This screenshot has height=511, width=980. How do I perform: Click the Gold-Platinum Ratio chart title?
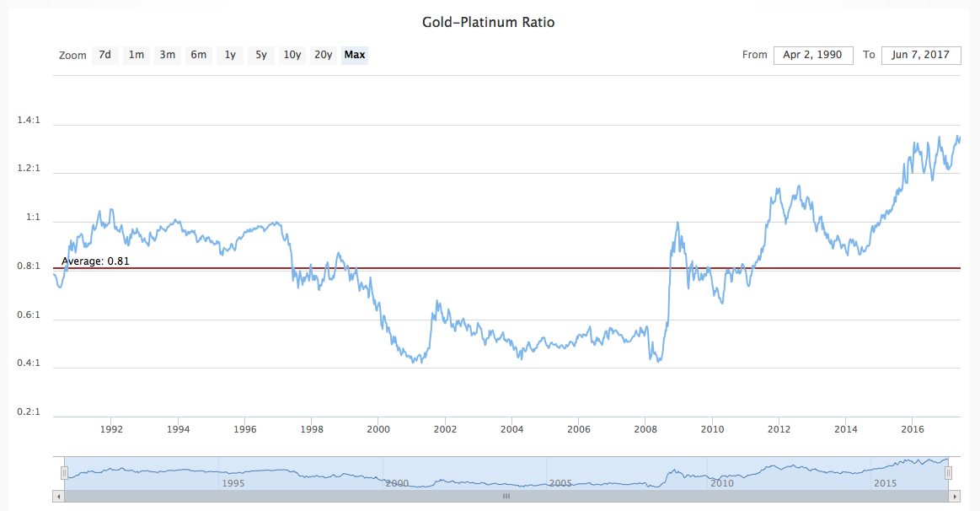[x=488, y=22]
